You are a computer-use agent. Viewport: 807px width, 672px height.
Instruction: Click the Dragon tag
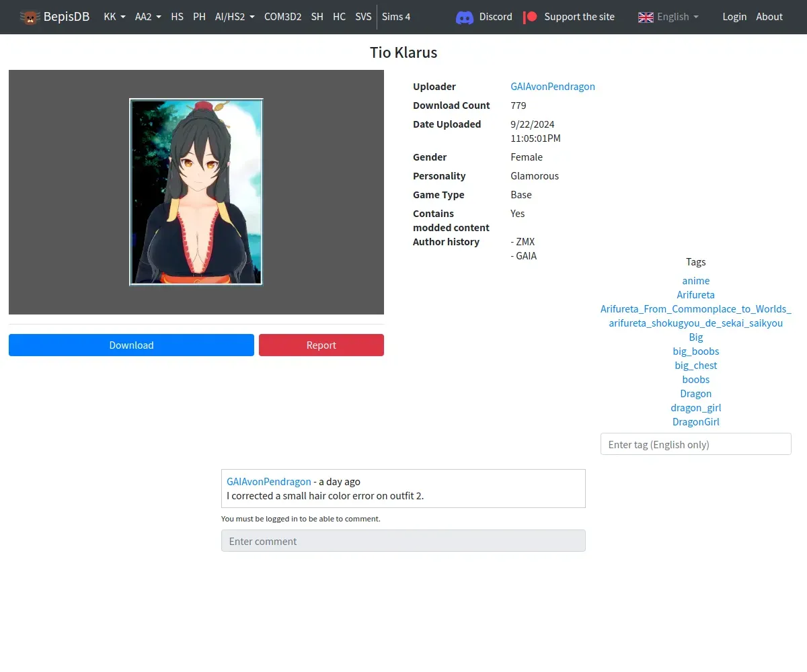pyautogui.click(x=696, y=393)
